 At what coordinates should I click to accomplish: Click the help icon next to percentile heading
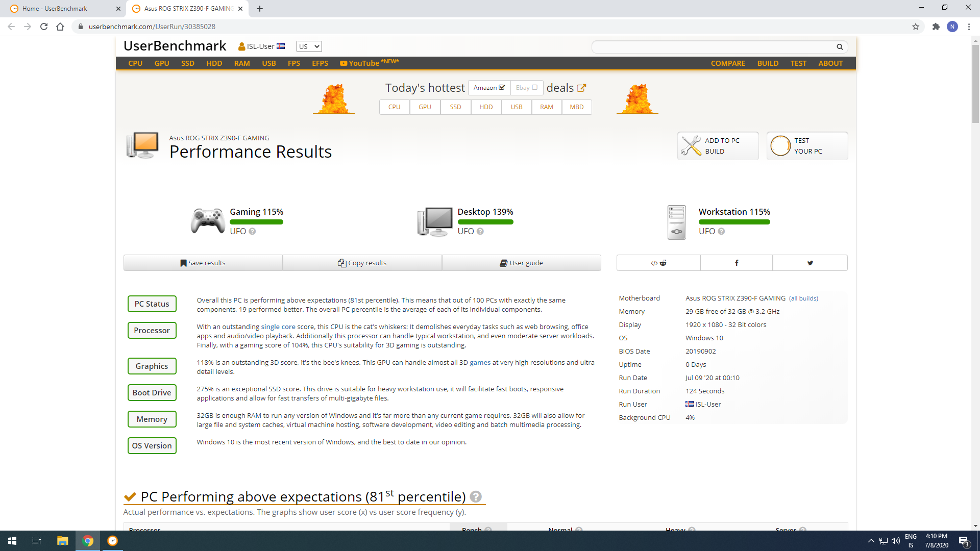tap(476, 496)
